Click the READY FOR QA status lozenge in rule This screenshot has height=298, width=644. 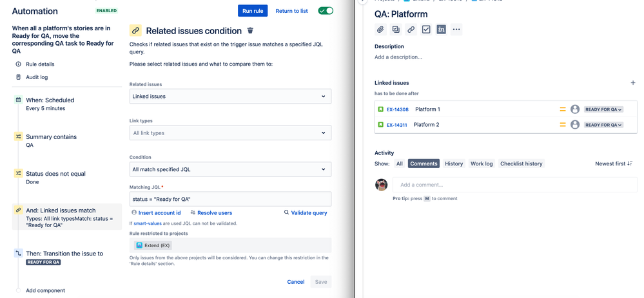pyautogui.click(x=43, y=262)
